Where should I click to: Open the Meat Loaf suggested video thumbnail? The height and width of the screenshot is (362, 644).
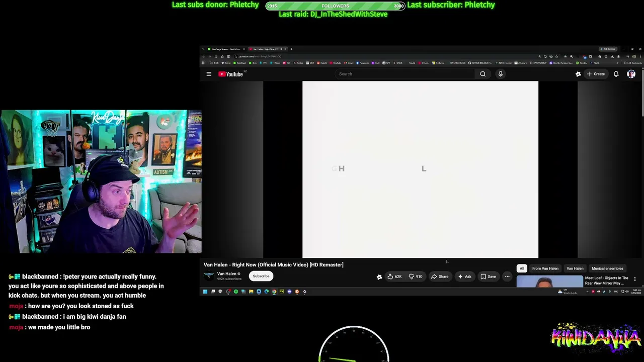pos(549,281)
